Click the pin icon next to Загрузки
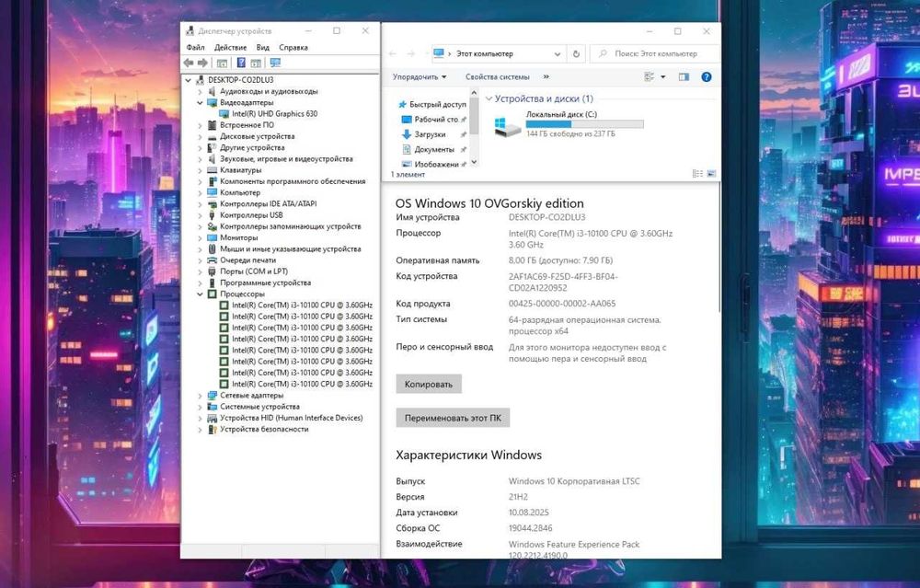920x588 pixels. (x=464, y=134)
